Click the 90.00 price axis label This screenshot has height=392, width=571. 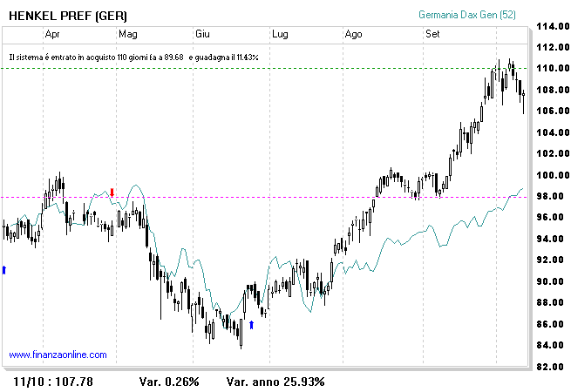tap(550, 281)
